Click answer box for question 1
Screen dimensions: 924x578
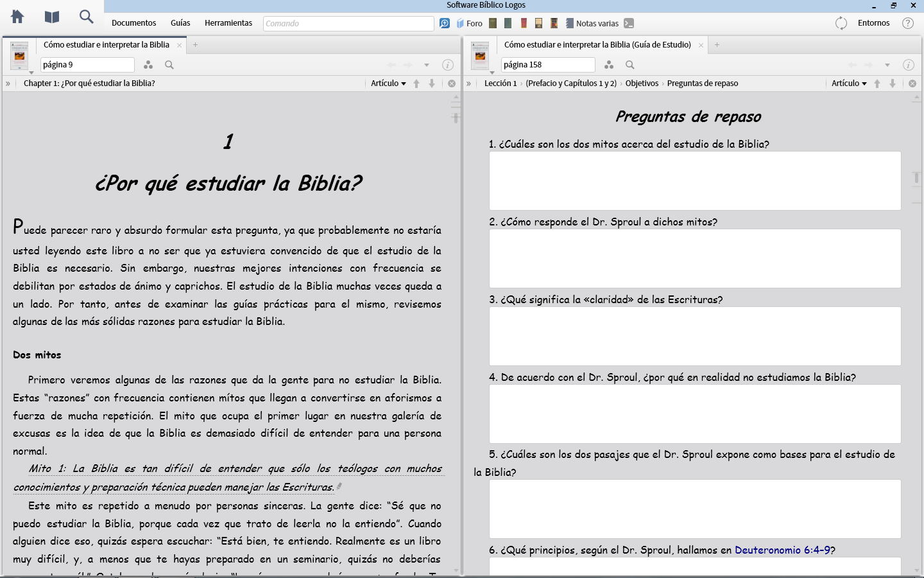(695, 180)
